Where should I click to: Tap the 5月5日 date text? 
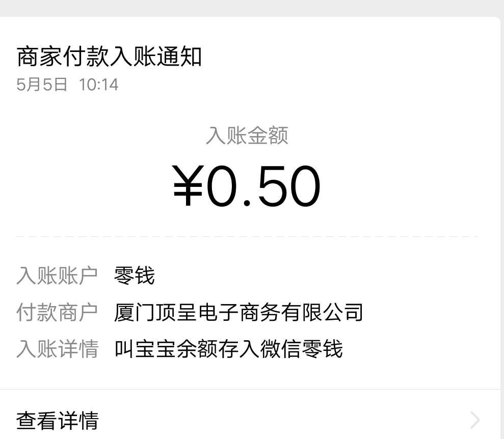coord(42,85)
